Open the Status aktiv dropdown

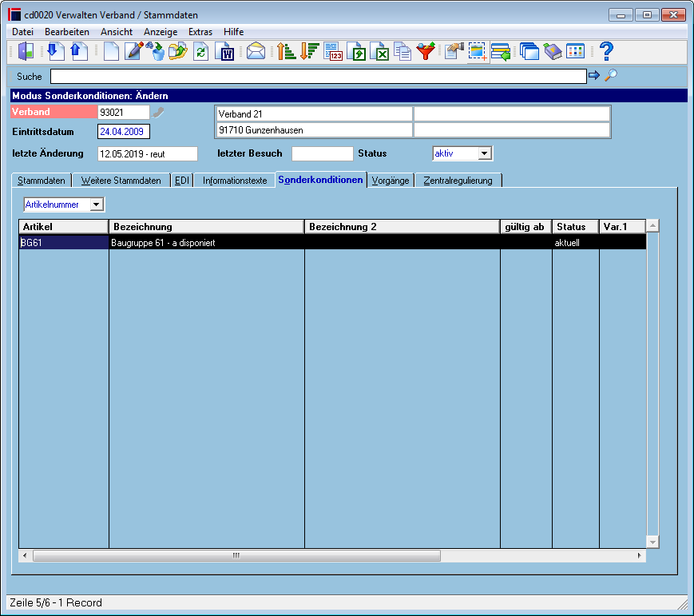tap(484, 153)
